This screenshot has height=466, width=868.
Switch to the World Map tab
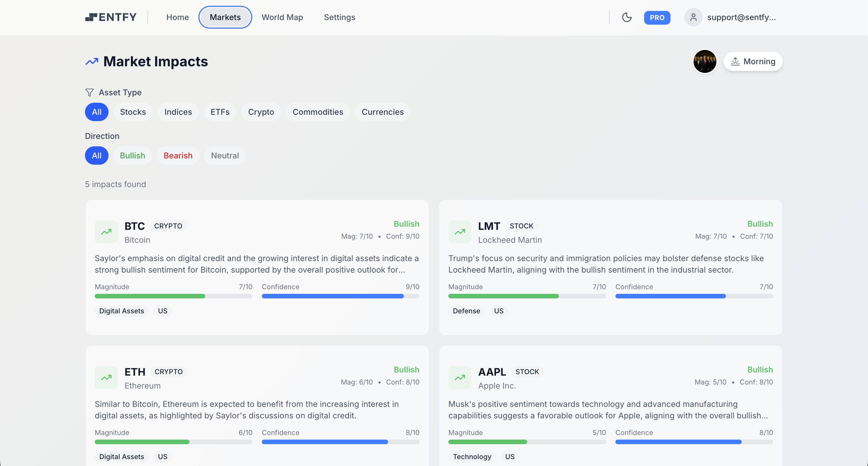282,17
